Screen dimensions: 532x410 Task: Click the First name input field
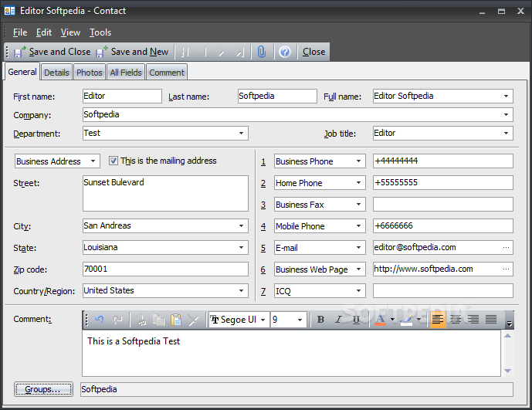(122, 96)
